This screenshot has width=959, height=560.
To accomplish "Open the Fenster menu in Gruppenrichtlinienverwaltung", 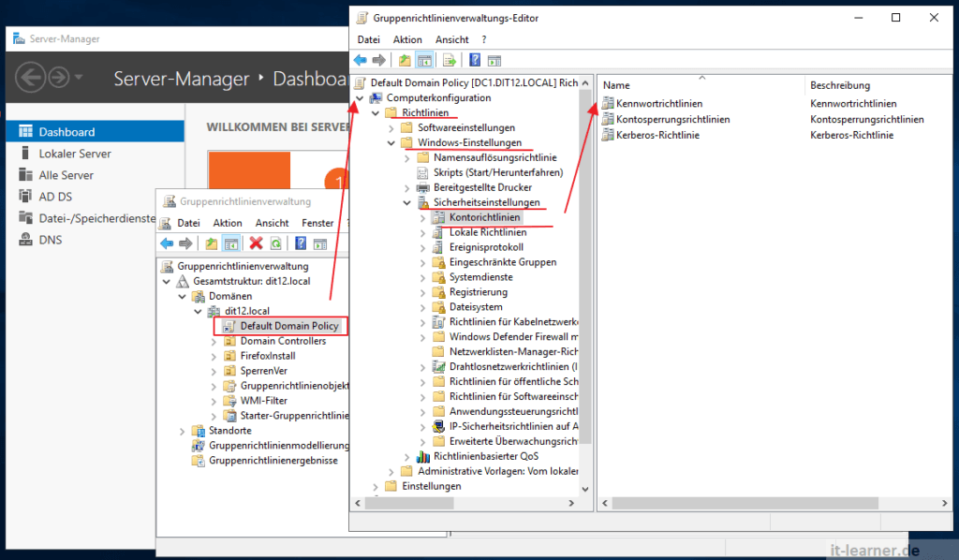I will pos(317,223).
